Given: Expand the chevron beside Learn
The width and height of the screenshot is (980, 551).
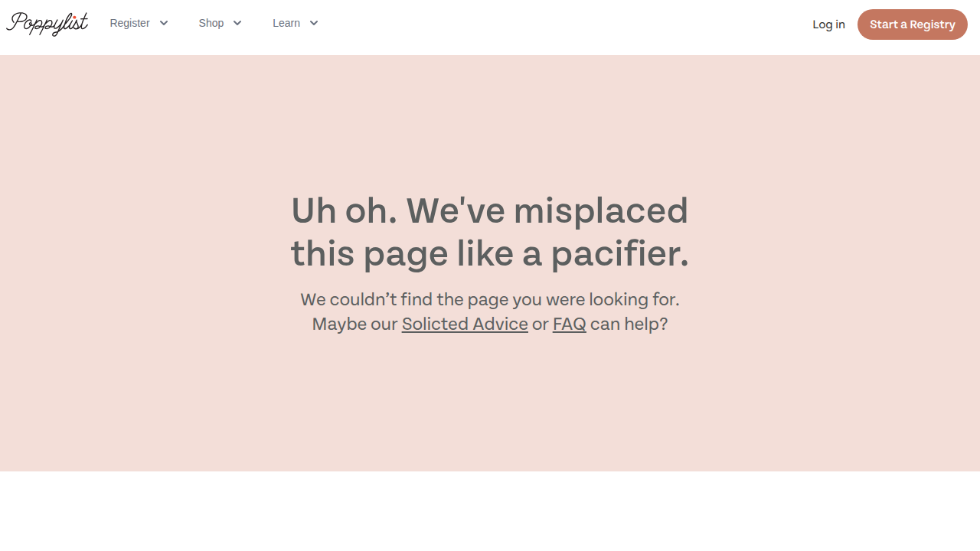Looking at the screenshot, I should [x=314, y=23].
